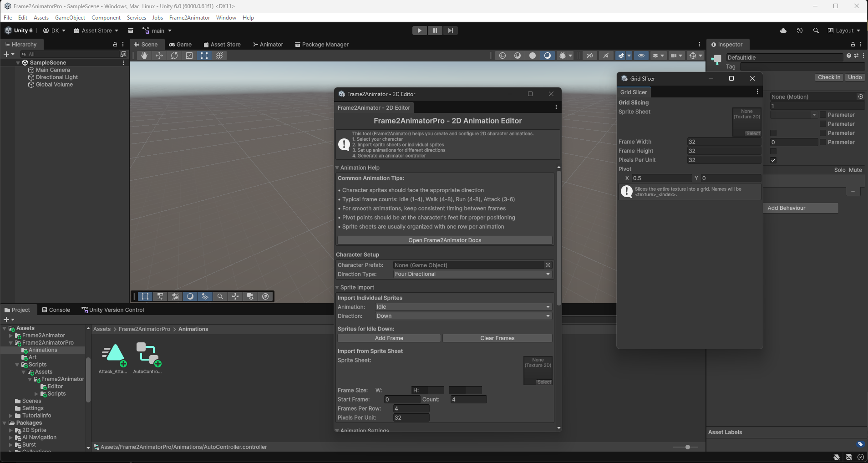This screenshot has height=463, width=868.
Task: Toggle the fourth Parameter checkbox in Inspector
Action: (823, 142)
